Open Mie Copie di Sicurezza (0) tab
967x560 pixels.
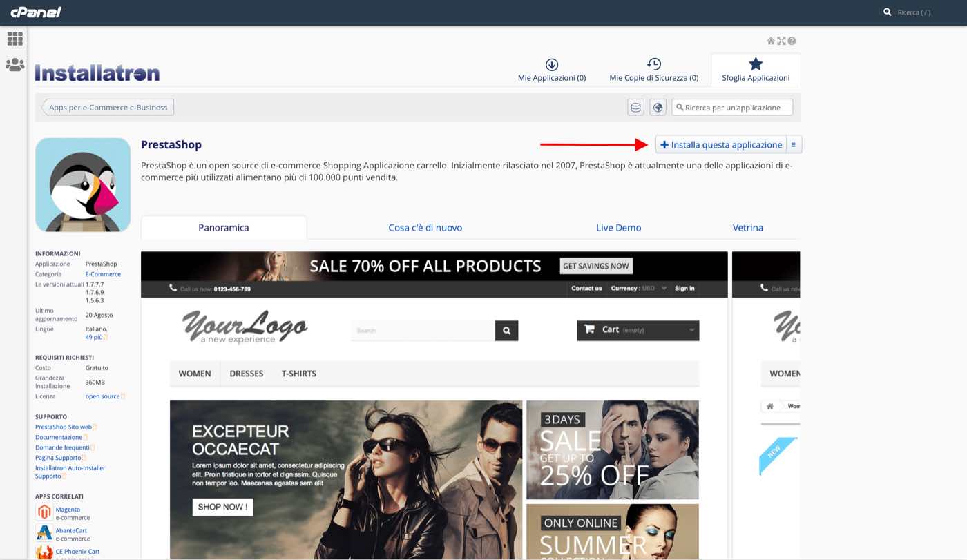pos(654,70)
